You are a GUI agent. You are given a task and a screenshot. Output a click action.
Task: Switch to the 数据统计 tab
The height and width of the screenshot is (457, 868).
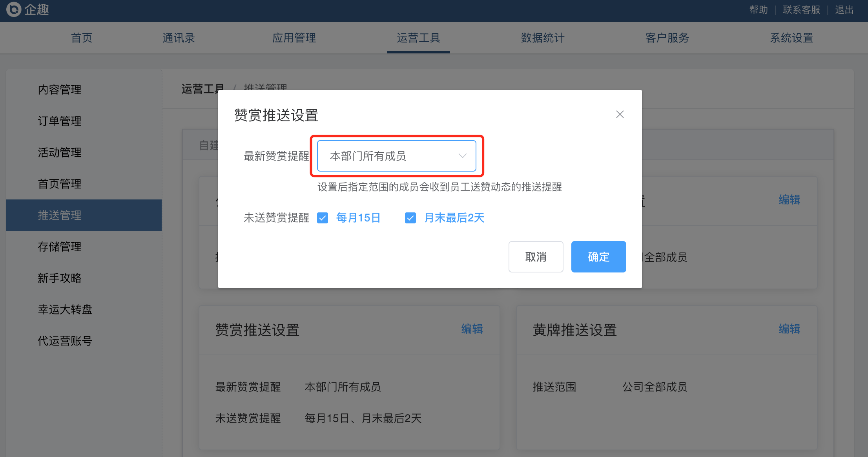pos(543,38)
